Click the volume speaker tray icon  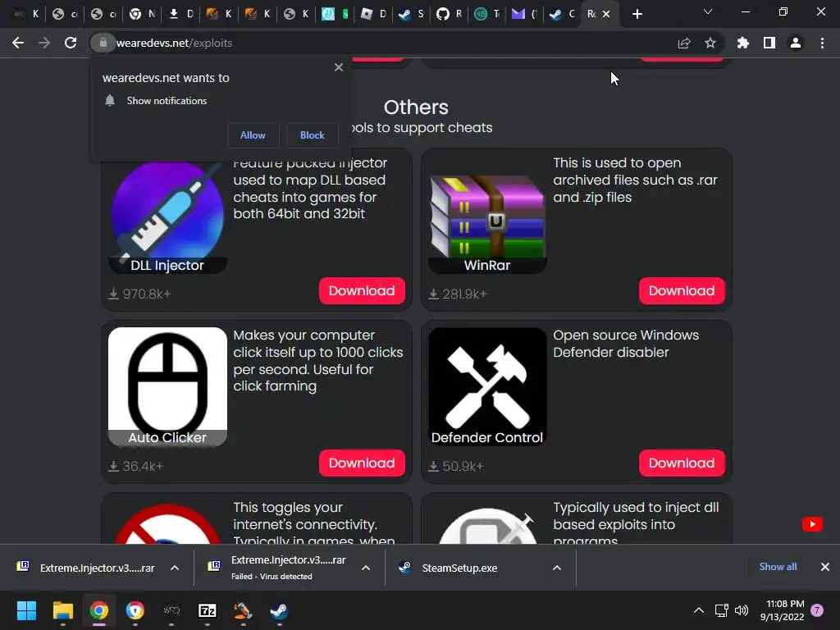pyautogui.click(x=742, y=610)
